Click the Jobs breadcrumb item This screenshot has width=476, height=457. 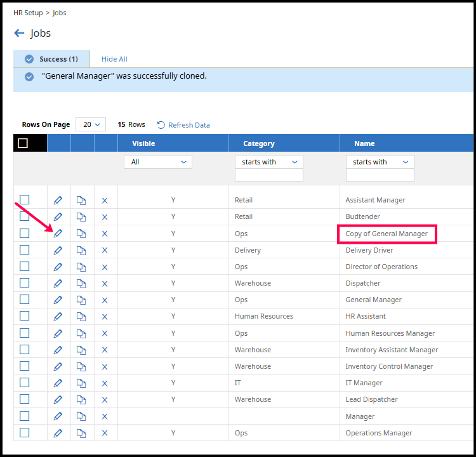pyautogui.click(x=59, y=13)
